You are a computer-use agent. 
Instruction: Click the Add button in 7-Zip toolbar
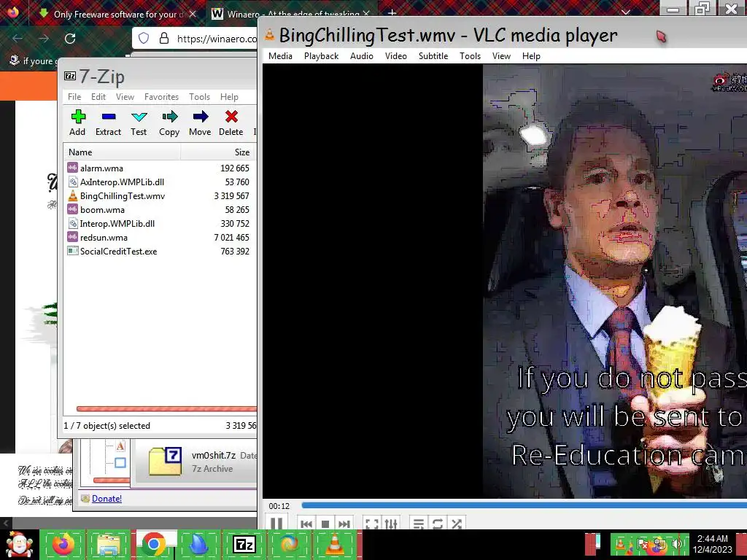click(77, 122)
